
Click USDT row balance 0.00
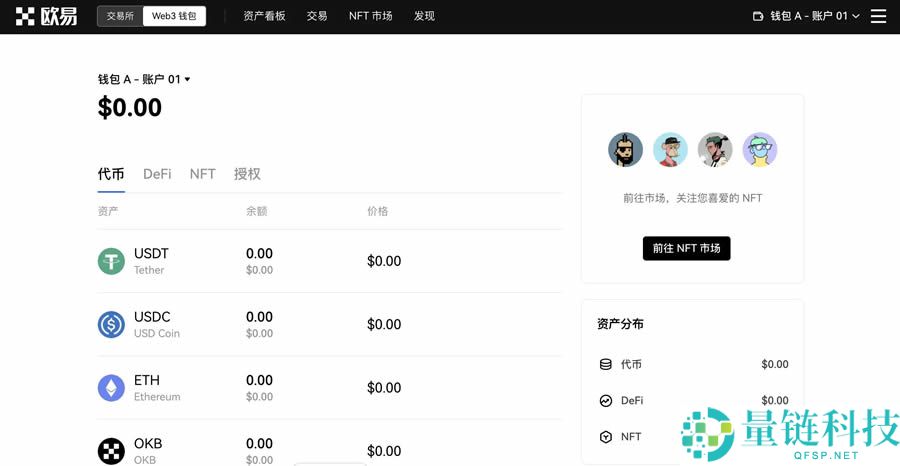[x=259, y=253]
